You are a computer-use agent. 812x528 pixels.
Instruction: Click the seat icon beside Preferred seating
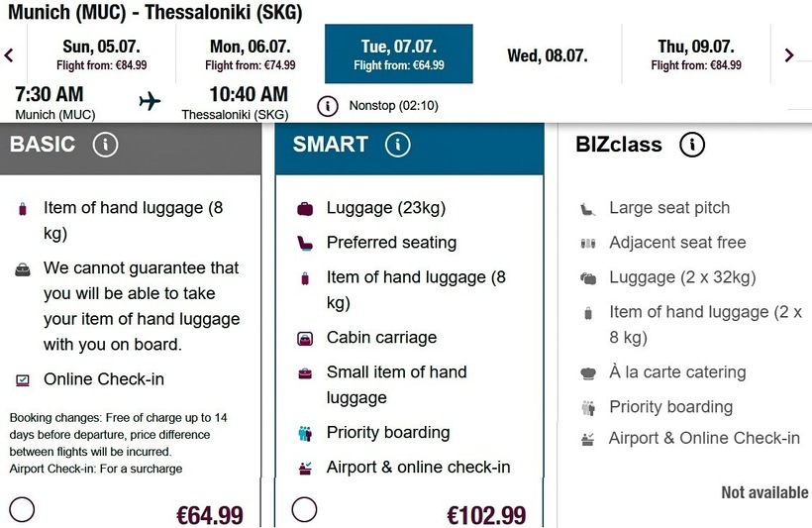[305, 243]
